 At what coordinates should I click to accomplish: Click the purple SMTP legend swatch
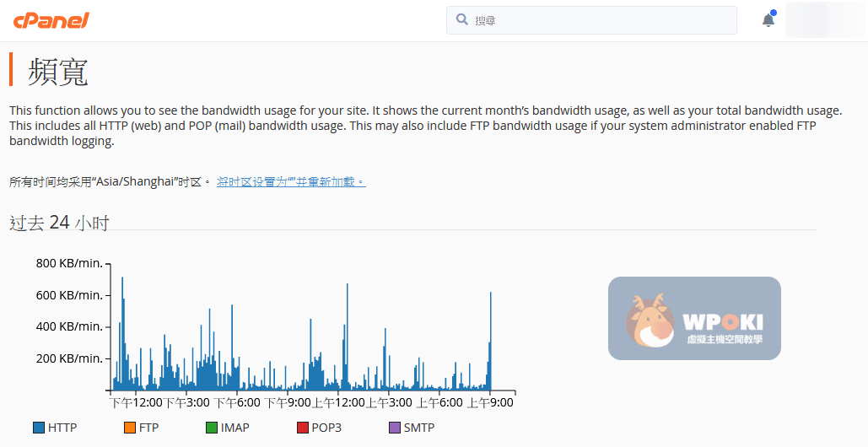394,428
